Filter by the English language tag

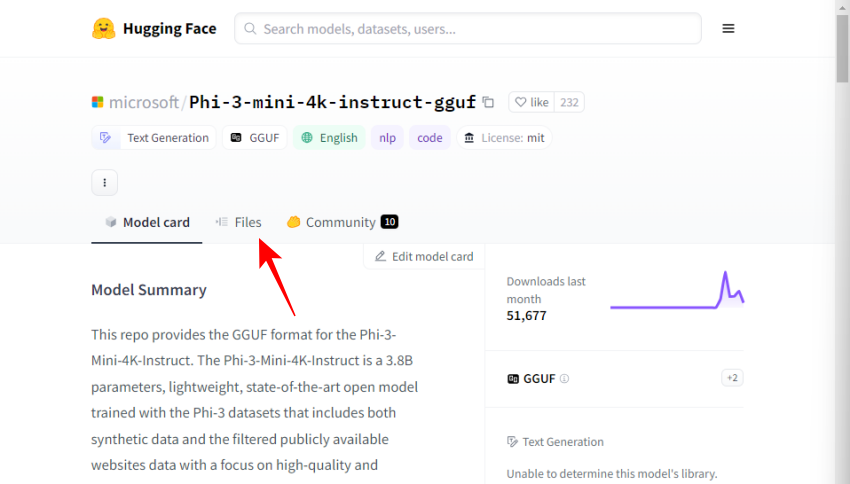[x=330, y=138]
